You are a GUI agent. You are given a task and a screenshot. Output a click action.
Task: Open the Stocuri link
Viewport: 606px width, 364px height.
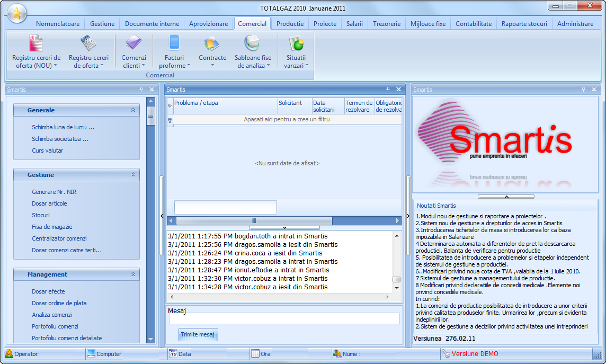pyautogui.click(x=41, y=215)
